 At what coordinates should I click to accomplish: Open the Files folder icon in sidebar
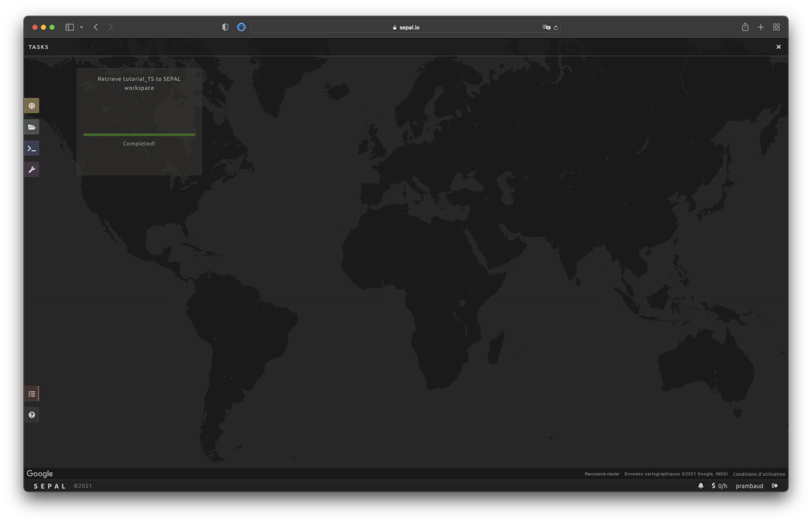(x=32, y=127)
